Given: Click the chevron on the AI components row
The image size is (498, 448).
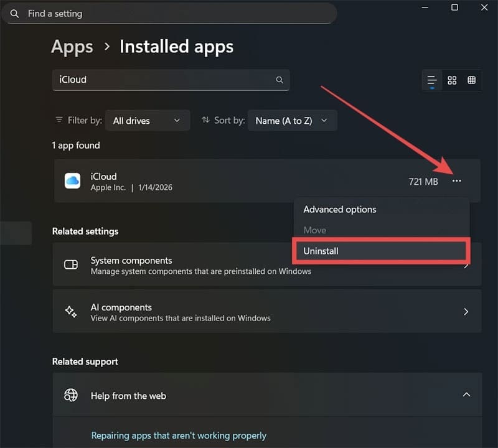Looking at the screenshot, I should (466, 312).
